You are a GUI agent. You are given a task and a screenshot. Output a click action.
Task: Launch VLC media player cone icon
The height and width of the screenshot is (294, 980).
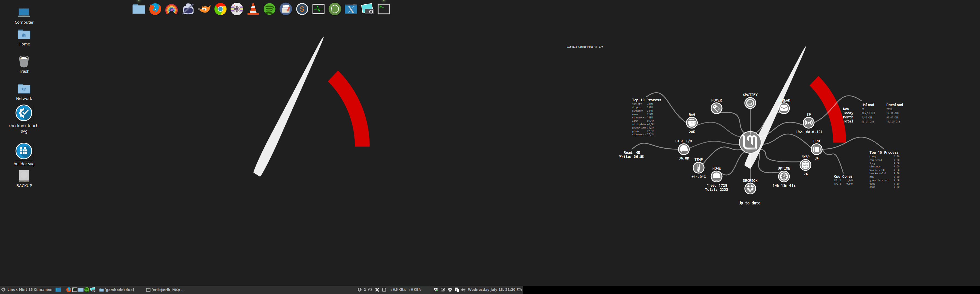point(253,9)
